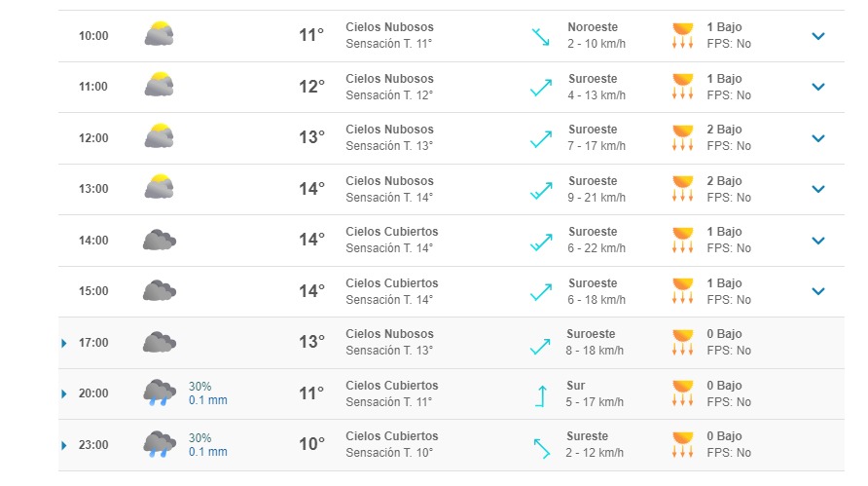Open the 15:00 forecast details chevron

point(818,291)
